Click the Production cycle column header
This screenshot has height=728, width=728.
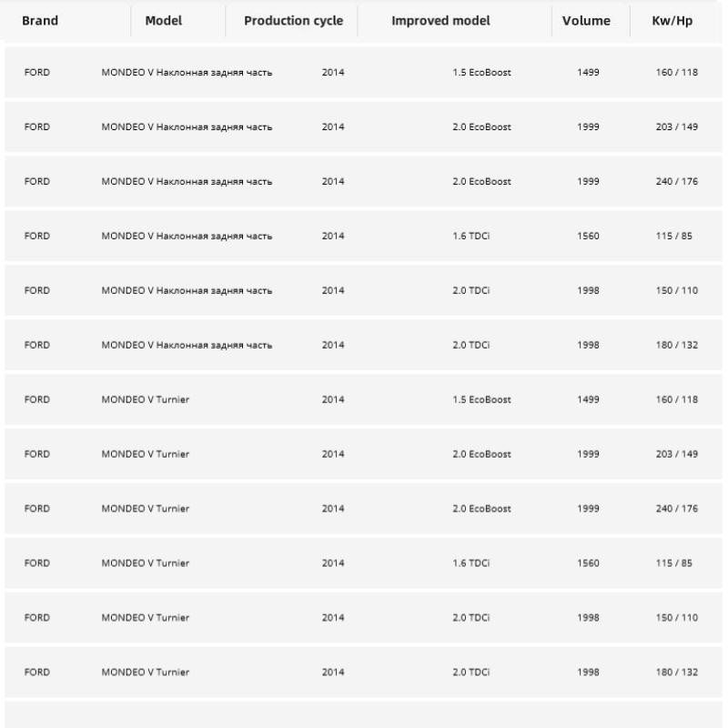[293, 21]
